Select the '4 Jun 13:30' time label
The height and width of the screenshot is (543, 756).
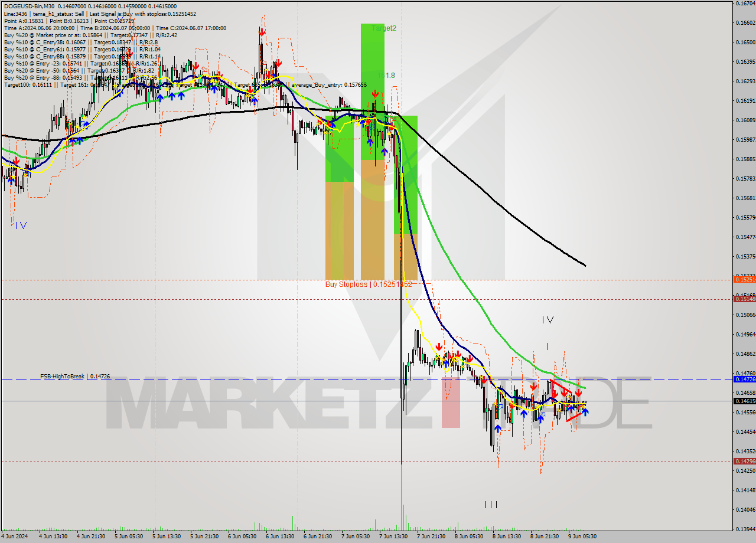pos(53,537)
